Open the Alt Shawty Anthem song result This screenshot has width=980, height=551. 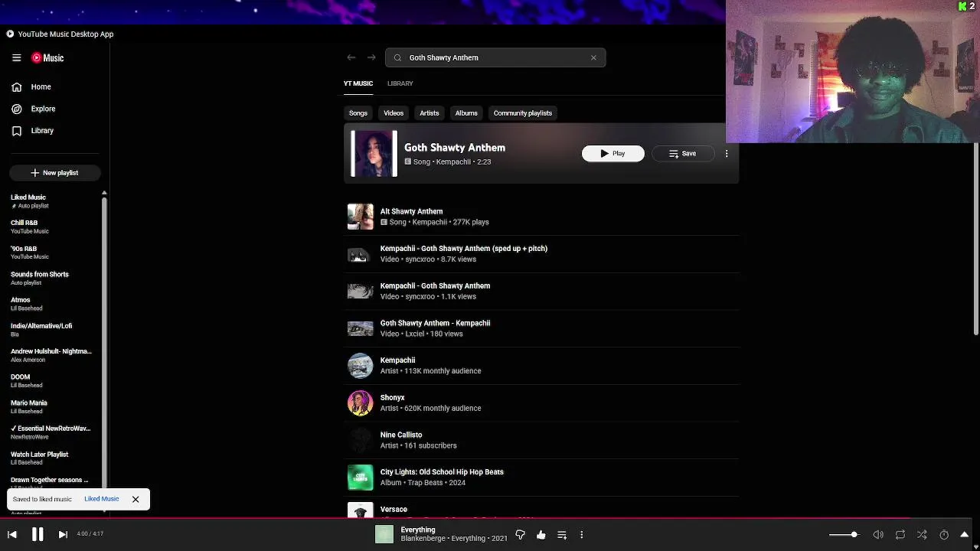(x=541, y=217)
